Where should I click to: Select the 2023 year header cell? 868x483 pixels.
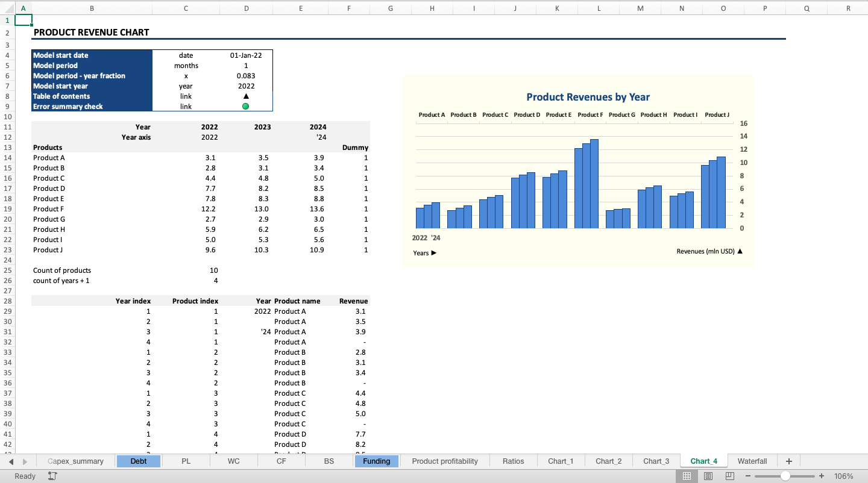pyautogui.click(x=246, y=127)
